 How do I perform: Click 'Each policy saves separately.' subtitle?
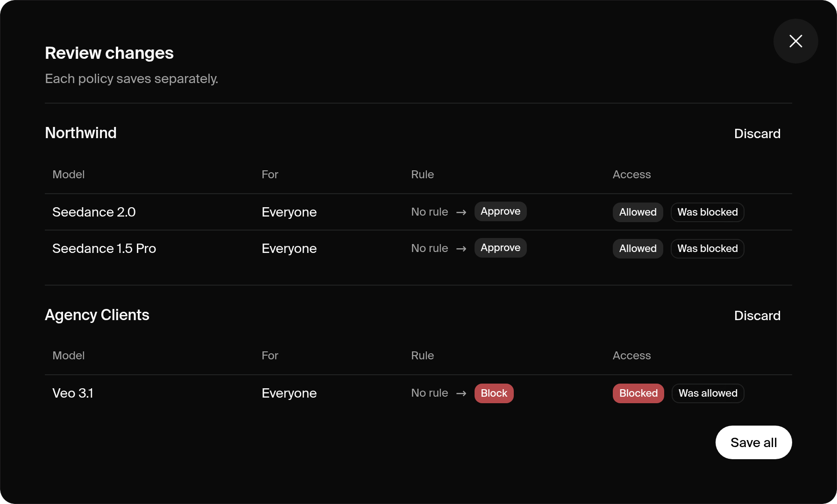click(x=132, y=79)
